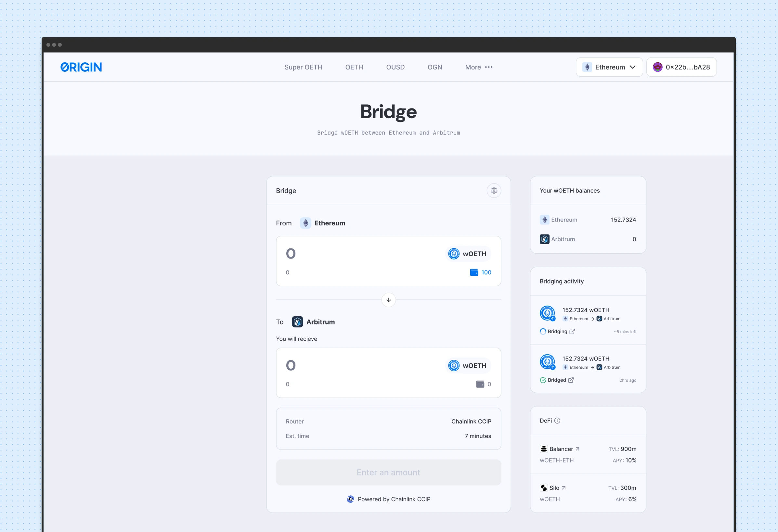Click the 2hrs ago timestamp
The image size is (778, 532).
(628, 380)
